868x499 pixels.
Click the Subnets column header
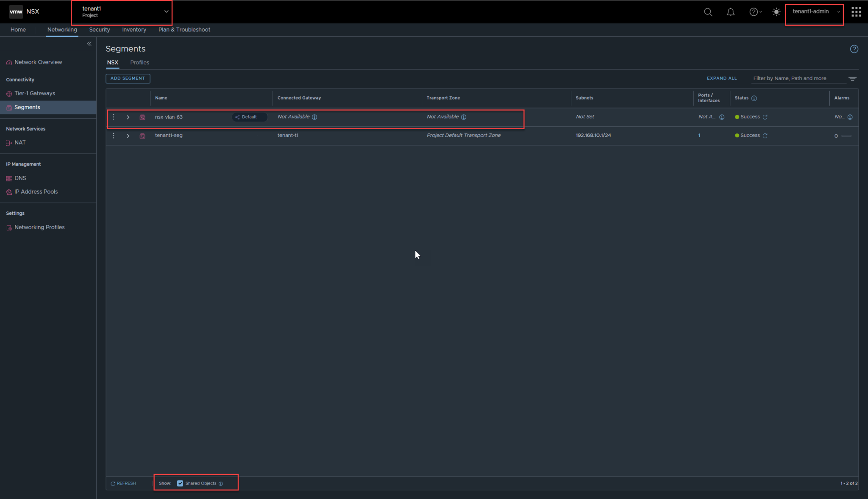coord(584,98)
